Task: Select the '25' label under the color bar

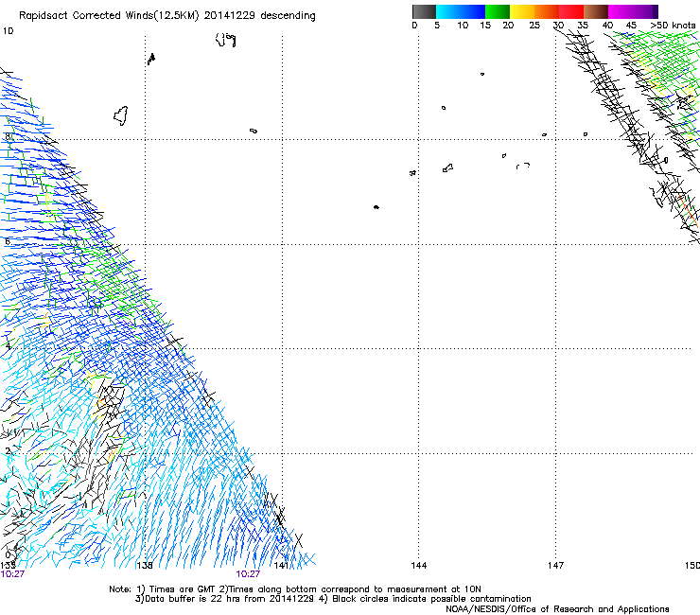Action: [x=534, y=26]
